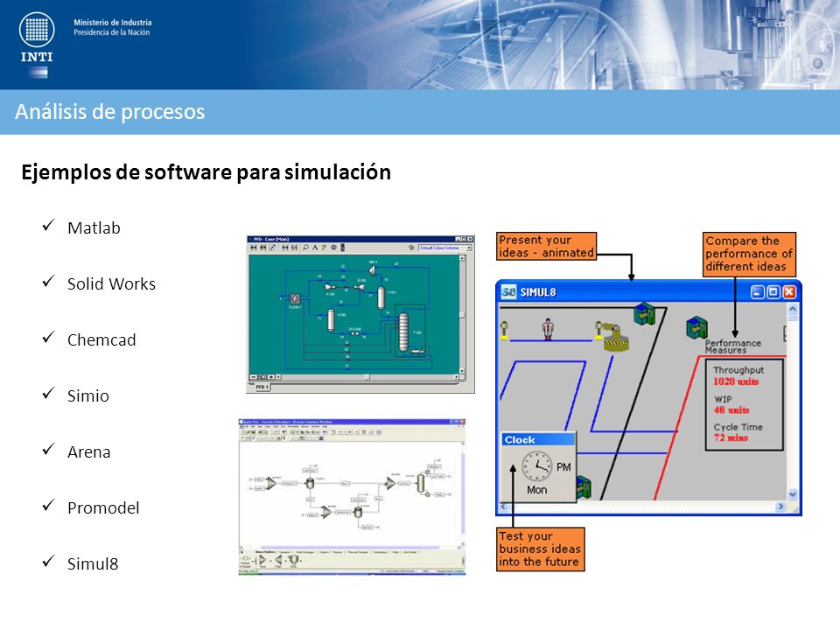Click the VLV-100 valve in PFD diagram
The image size is (840, 630).
click(x=354, y=333)
